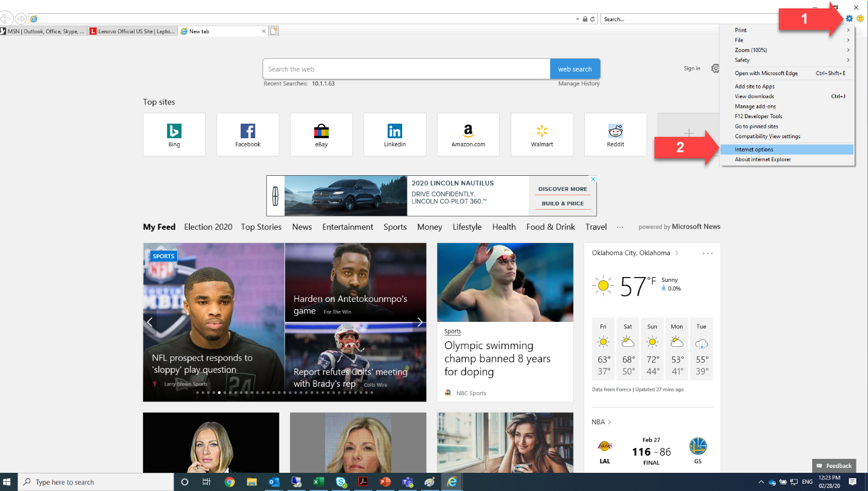Open Outlook from the taskbar
868x491 pixels.
[x=274, y=482]
